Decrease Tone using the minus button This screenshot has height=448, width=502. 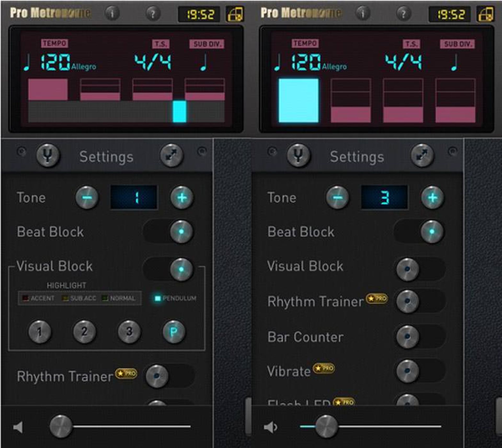click(87, 198)
